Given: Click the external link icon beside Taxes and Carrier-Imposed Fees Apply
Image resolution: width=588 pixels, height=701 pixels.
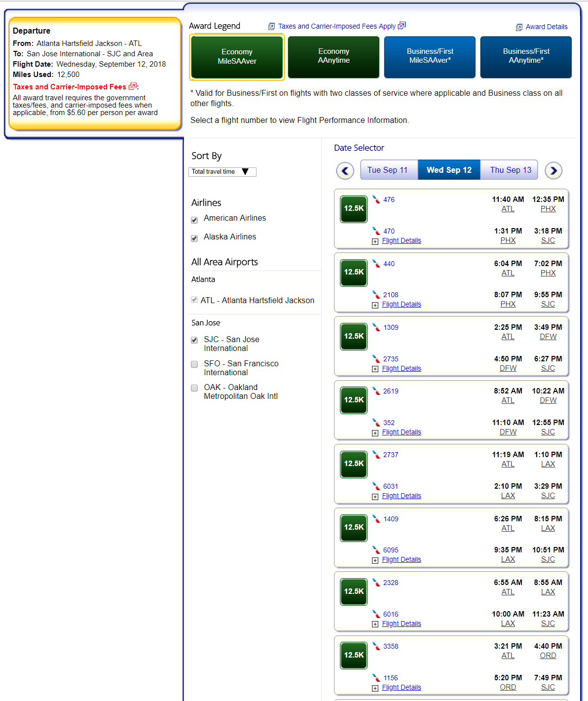Looking at the screenshot, I should [x=402, y=26].
